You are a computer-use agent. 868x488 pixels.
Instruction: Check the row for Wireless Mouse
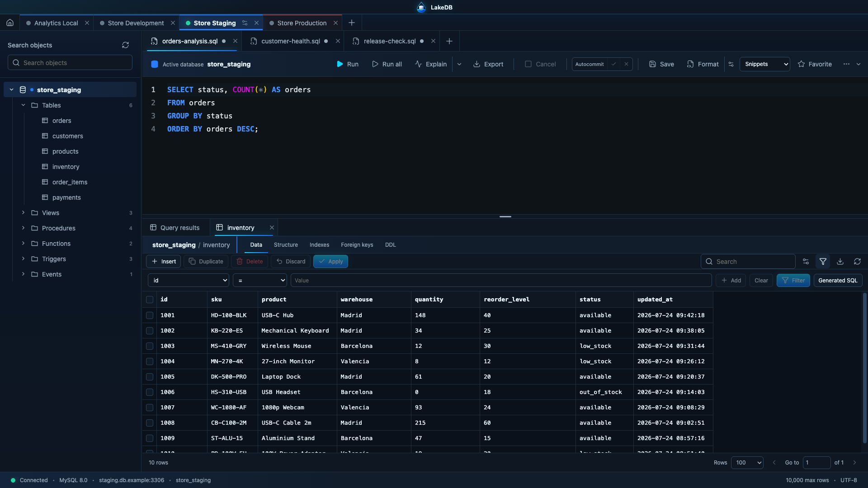150,346
